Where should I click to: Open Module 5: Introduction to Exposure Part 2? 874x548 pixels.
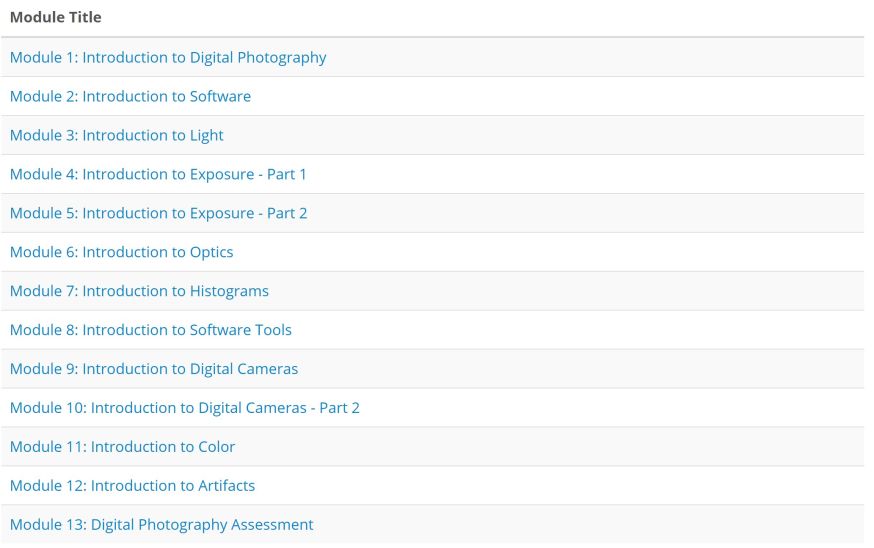point(158,214)
